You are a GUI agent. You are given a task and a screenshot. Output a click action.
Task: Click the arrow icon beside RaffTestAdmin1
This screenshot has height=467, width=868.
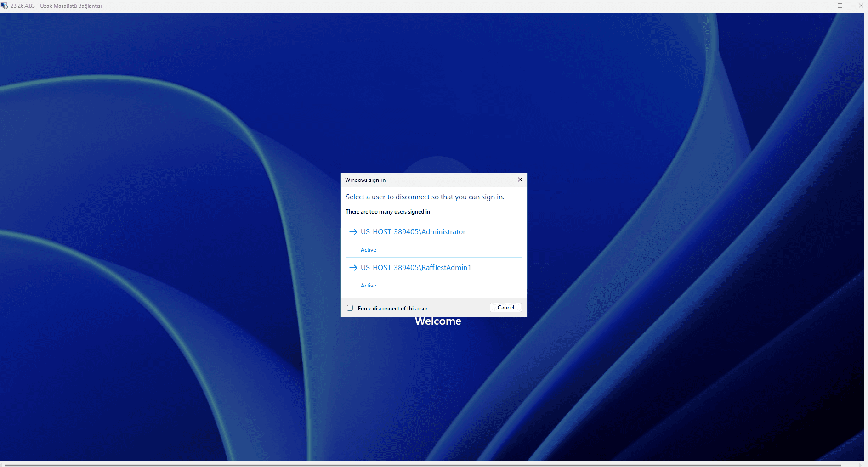pos(353,268)
